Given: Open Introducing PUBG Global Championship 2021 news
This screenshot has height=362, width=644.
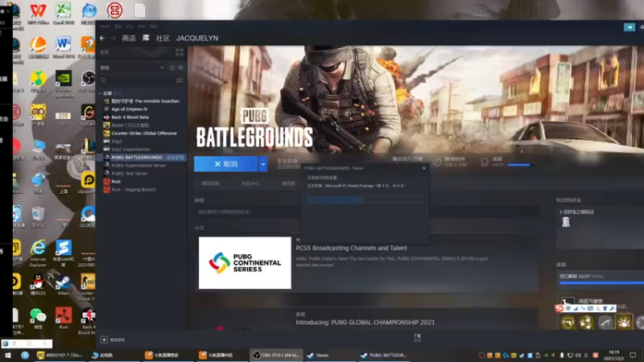Looking at the screenshot, I should 365,323.
